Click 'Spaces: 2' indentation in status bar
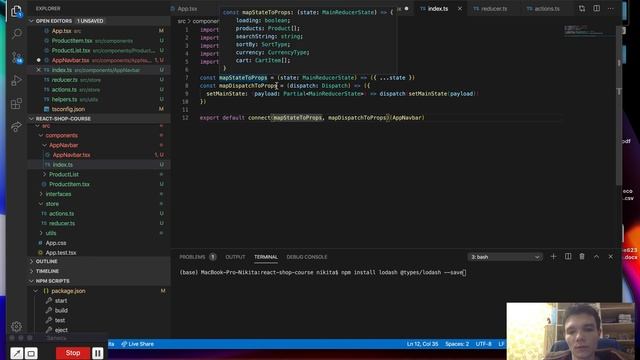 point(457,344)
